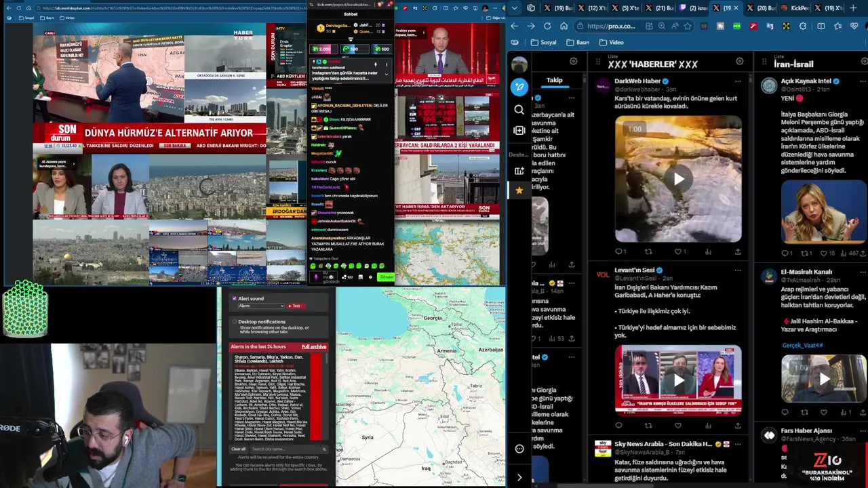Open the Sosyal bookmarks folder in right browser
This screenshot has width=868, height=488.
(x=544, y=42)
